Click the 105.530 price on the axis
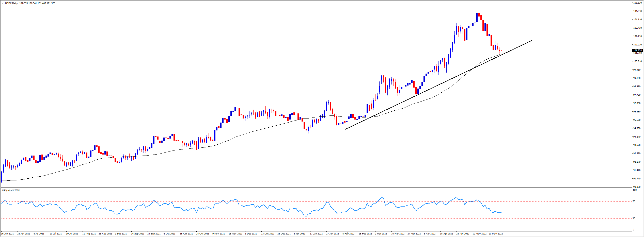The height and width of the screenshot is (237, 644). coord(637,3)
